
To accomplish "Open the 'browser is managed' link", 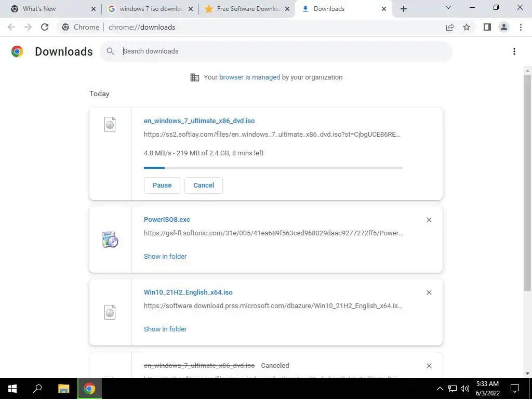I will point(250,77).
